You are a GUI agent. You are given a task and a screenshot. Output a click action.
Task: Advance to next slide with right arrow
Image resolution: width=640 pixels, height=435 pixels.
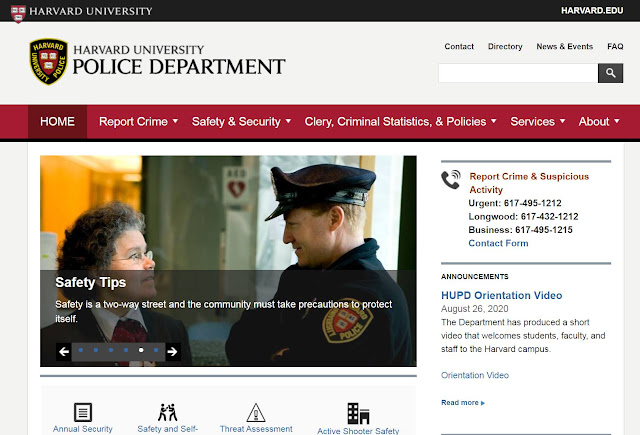coord(173,351)
